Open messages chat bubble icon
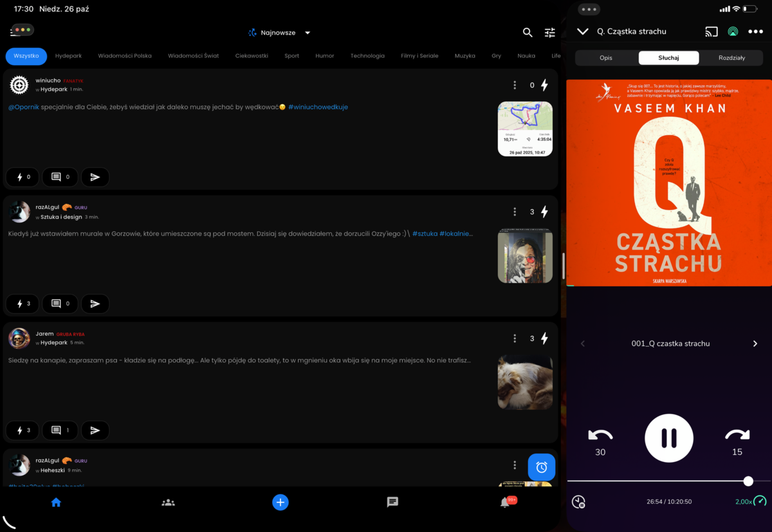 point(392,502)
